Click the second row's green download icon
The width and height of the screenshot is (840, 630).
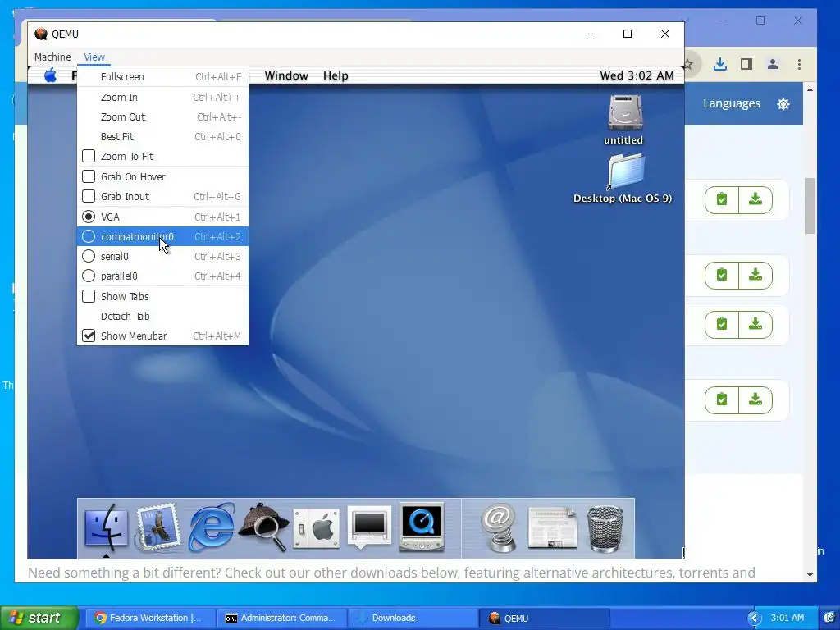756,276
